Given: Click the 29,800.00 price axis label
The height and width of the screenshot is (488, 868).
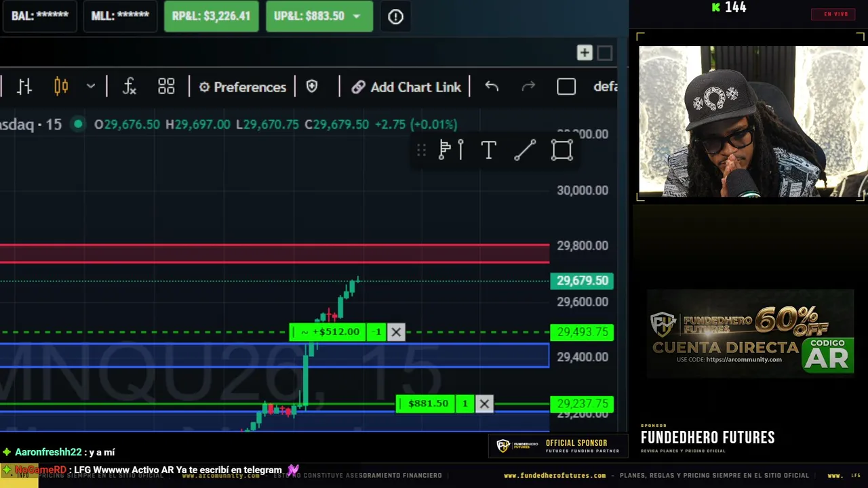Looking at the screenshot, I should [583, 246].
